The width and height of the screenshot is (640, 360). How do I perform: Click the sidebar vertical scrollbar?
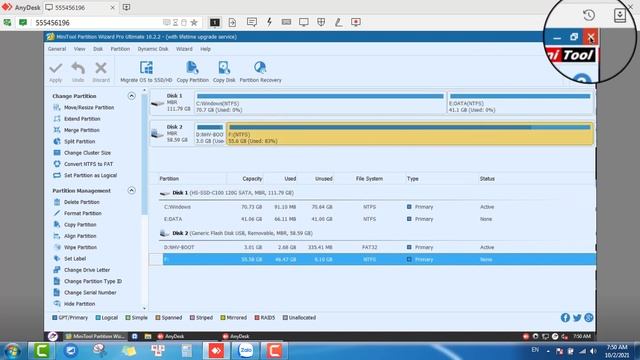tap(144, 155)
